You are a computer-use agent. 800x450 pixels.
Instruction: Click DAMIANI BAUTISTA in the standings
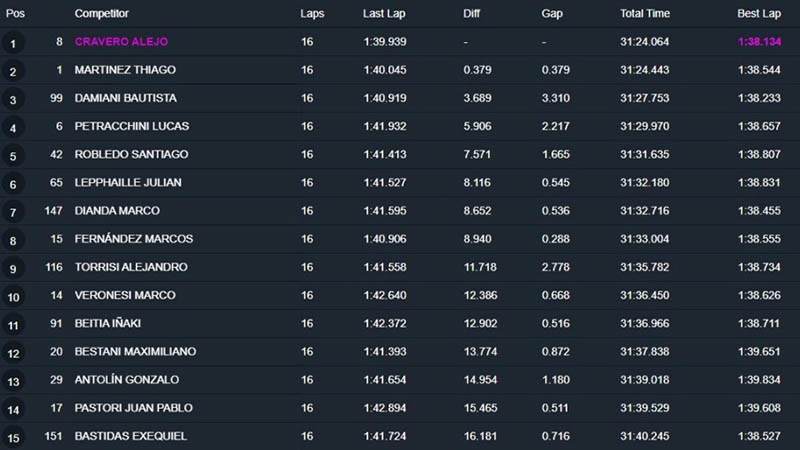pos(126,98)
